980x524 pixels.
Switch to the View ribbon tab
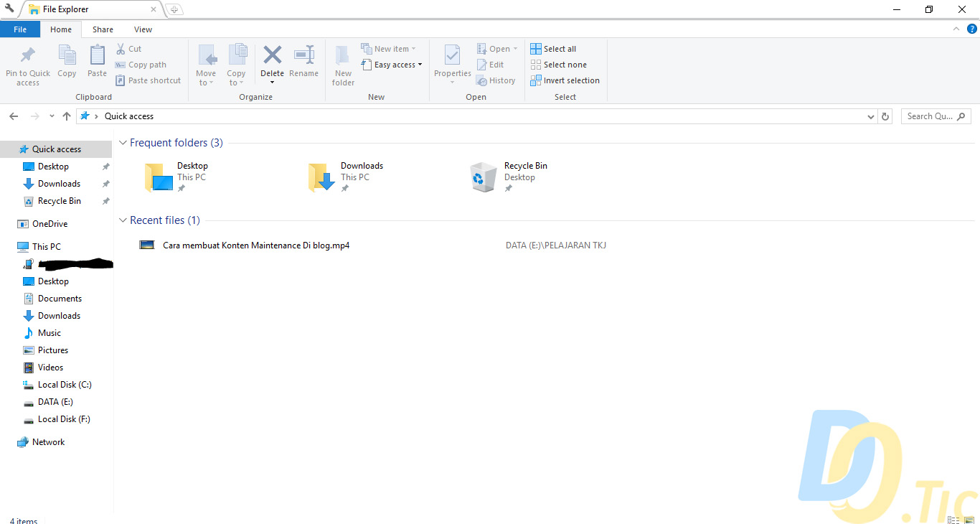pyautogui.click(x=143, y=29)
